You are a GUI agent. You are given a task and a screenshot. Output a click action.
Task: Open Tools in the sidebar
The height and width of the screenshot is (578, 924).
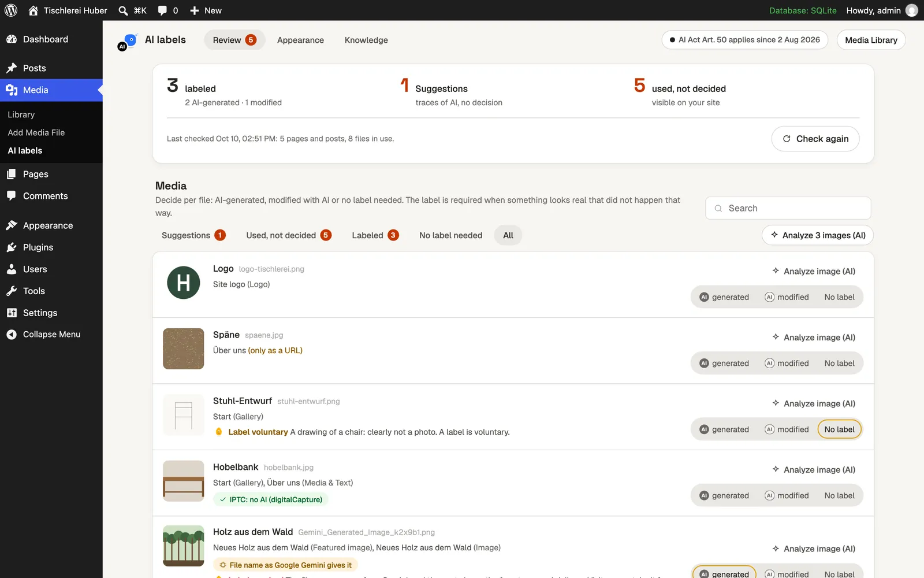coord(51,291)
